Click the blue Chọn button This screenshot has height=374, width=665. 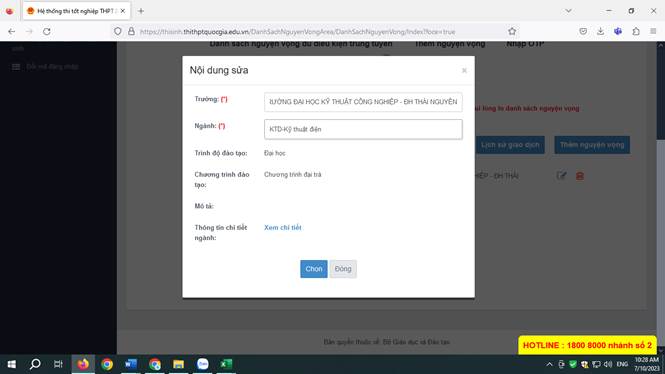(313, 269)
